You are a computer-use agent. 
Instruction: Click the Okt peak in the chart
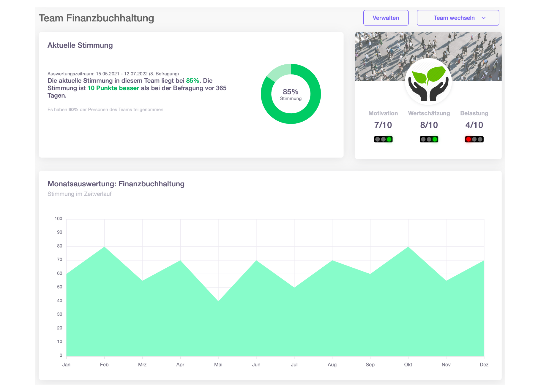[408, 247]
